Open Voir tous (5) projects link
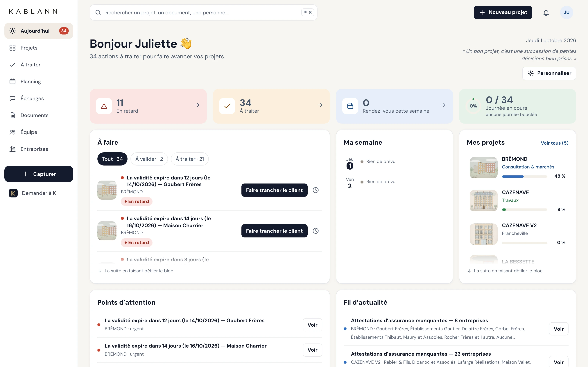588x367 pixels. click(x=555, y=143)
